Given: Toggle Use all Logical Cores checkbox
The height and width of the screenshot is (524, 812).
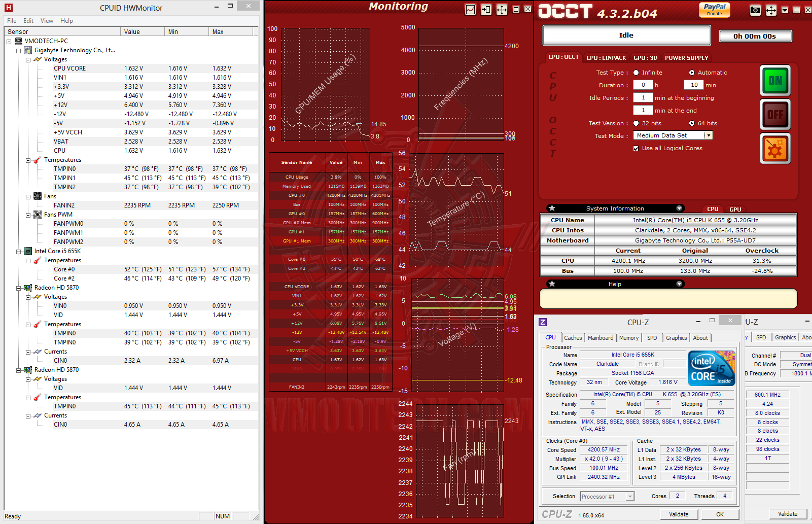Looking at the screenshot, I should coord(636,148).
